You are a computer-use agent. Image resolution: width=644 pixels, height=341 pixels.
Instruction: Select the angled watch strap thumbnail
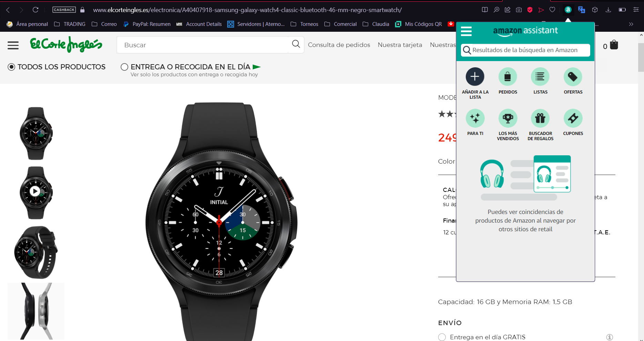coord(36,252)
